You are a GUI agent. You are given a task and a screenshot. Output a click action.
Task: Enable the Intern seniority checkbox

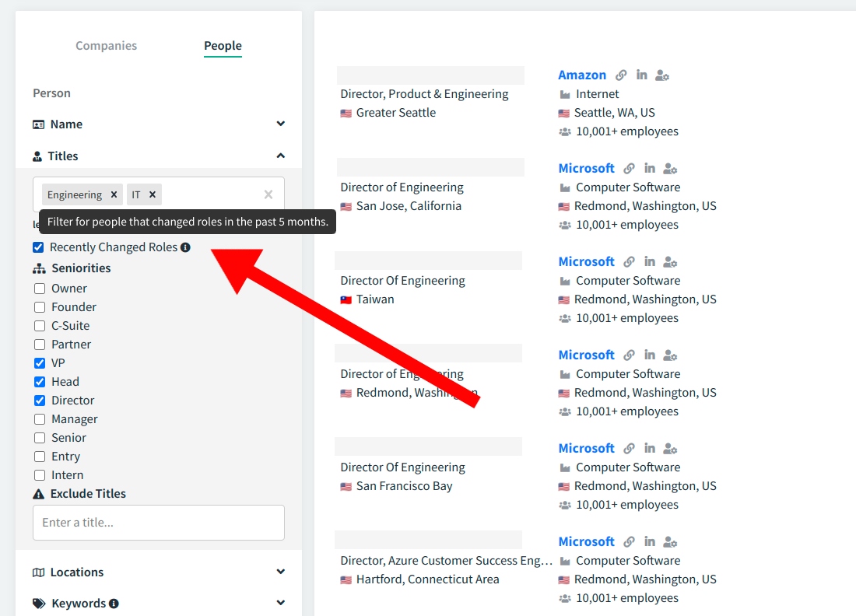tap(40, 474)
